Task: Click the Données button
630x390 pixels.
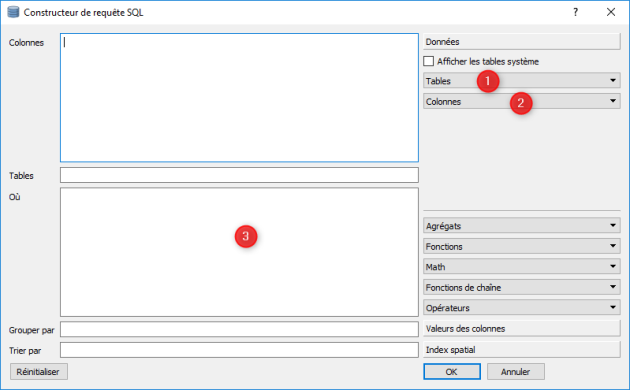Action: [x=522, y=41]
